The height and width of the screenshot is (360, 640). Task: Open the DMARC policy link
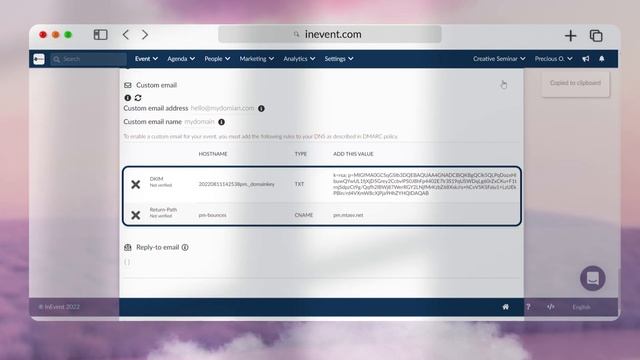pyautogui.click(x=380, y=136)
